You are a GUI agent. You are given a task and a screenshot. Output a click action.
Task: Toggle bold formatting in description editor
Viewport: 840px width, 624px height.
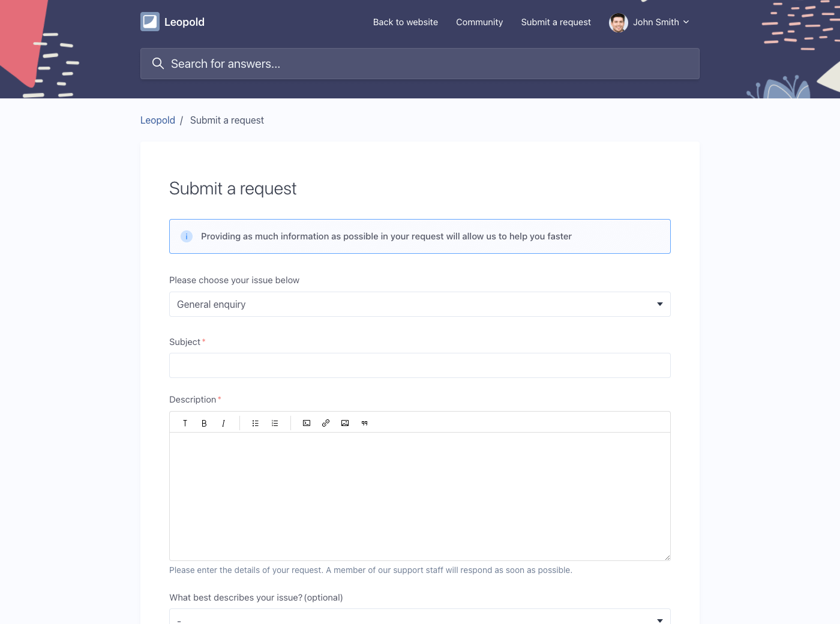pos(204,424)
